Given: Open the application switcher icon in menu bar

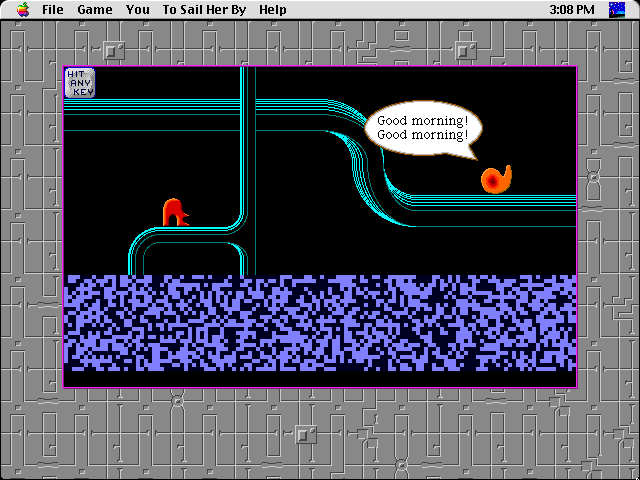Looking at the screenshot, I should tap(617, 9).
